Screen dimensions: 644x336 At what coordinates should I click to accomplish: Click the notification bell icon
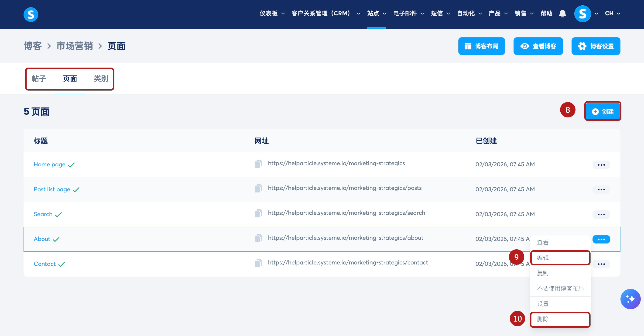tap(562, 14)
